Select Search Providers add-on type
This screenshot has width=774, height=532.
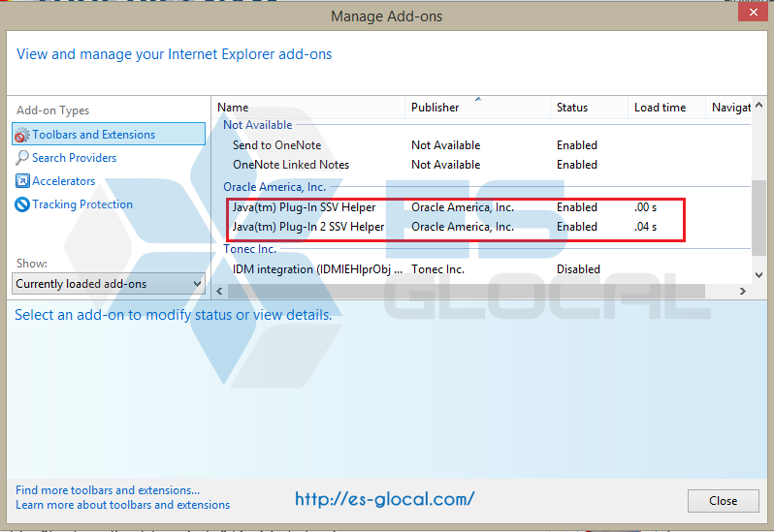point(74,158)
